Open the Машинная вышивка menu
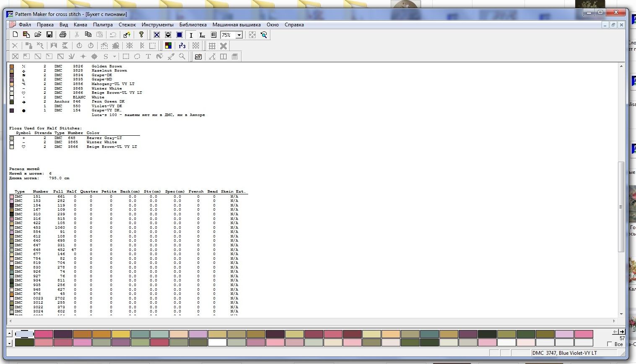Screen dimensions: 636x364 [236, 25]
